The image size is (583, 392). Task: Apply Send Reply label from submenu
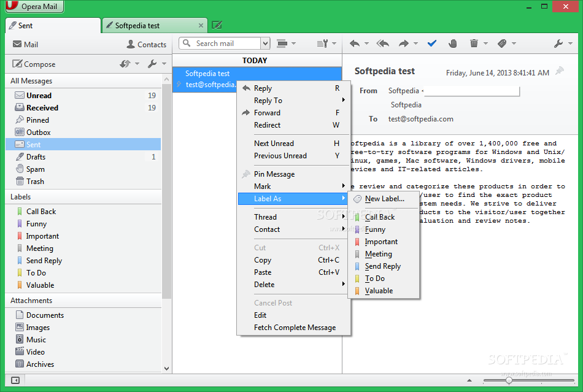[384, 266]
